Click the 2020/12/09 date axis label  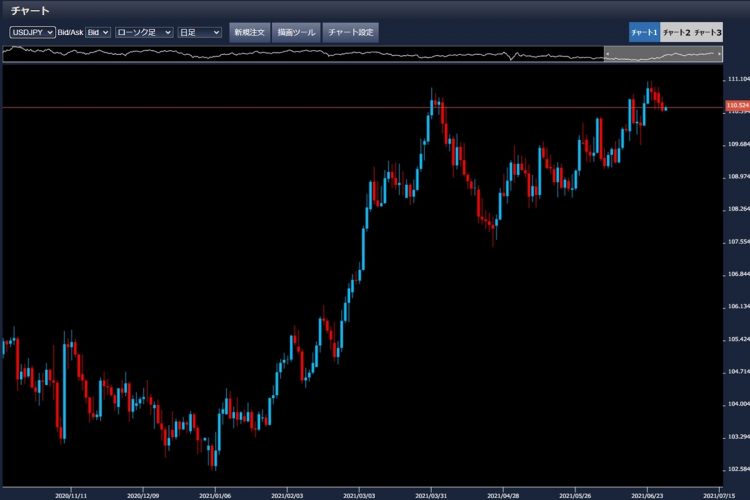(143, 496)
